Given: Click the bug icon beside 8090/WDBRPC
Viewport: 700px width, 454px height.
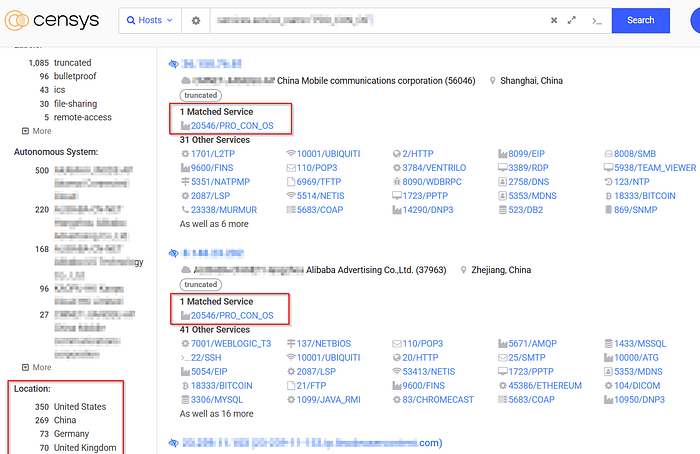Looking at the screenshot, I should [x=397, y=182].
